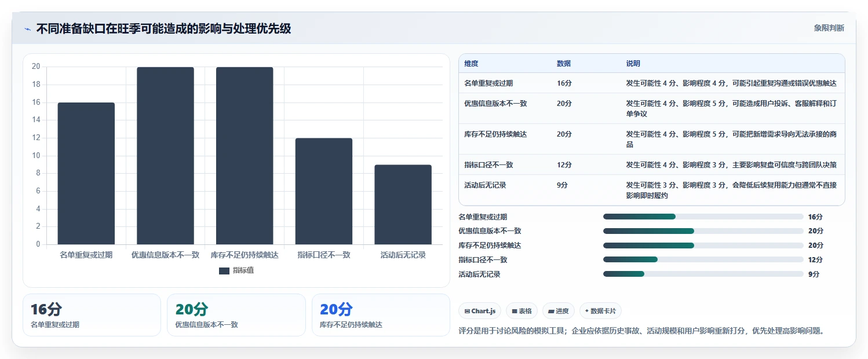The image size is (868, 359).
Task: Click the 数据卡片 sparkle icon
Action: coord(588,312)
